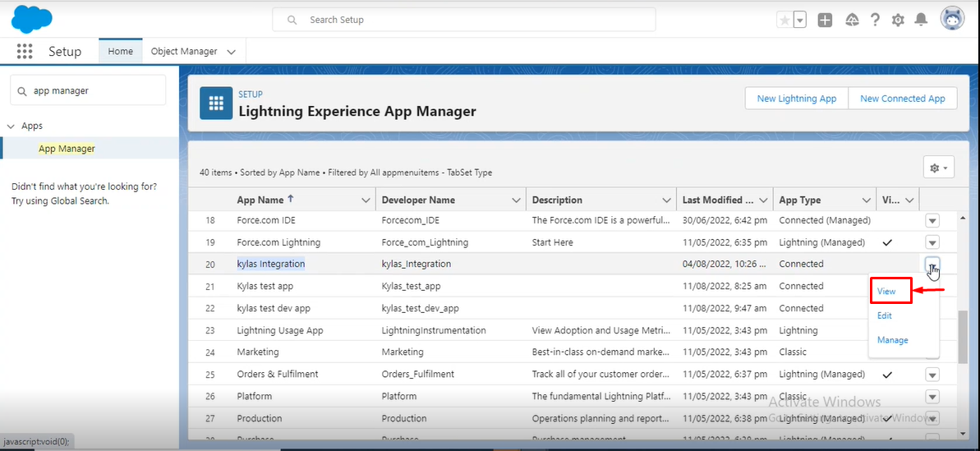Open the help question mark icon

875,20
